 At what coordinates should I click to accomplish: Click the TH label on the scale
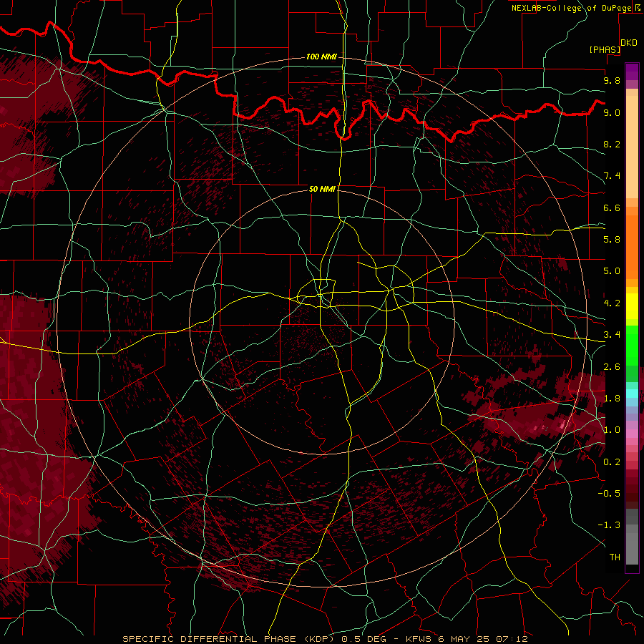pos(615,557)
